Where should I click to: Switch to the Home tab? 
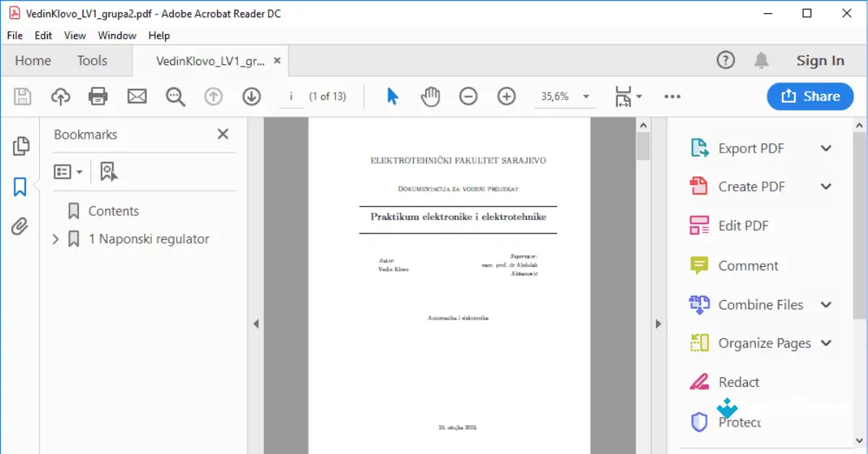(x=33, y=61)
